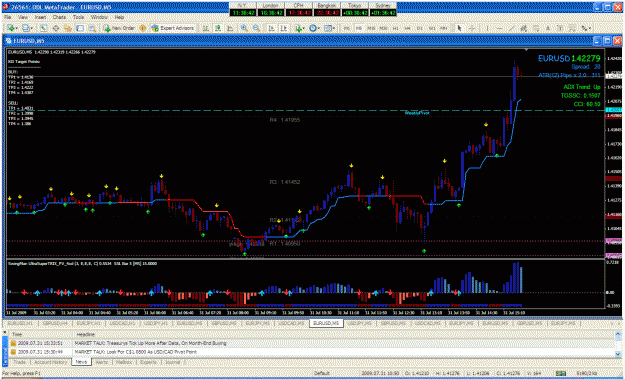
Task: Switch to H4 timeframe
Action: pyautogui.click(x=407, y=28)
